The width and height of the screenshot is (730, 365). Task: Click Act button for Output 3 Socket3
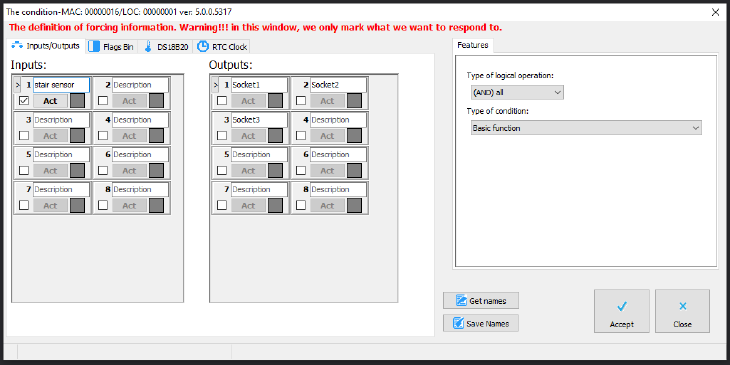(x=249, y=135)
